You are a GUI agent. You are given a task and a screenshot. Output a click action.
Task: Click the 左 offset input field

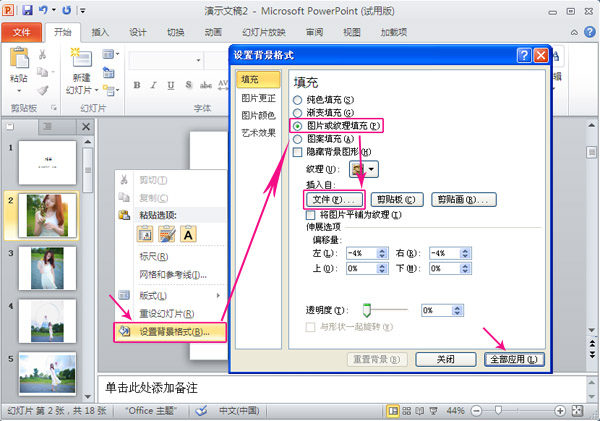(x=362, y=253)
